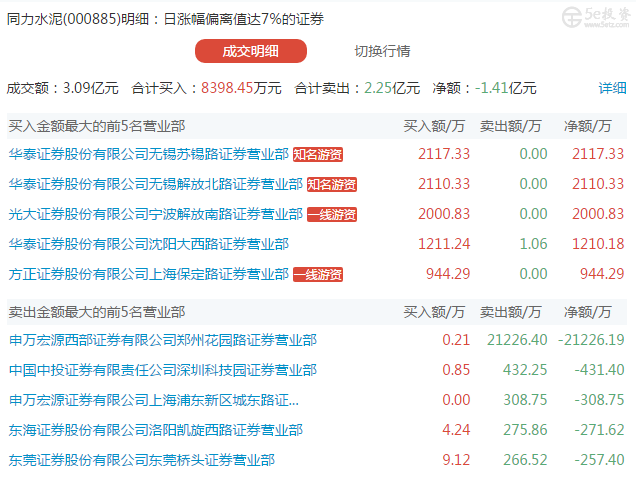Click net amount -308.75 value
This screenshot has width=636, height=480.
pos(599,400)
